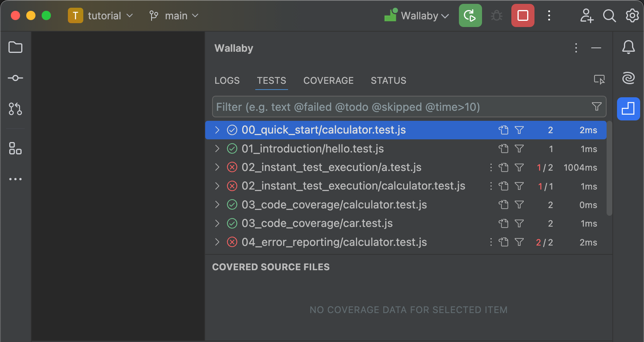Screen dimensions: 644x342
Task: Open test file icon for 02_instant_test_execution/a.test.js
Action: 504,167
